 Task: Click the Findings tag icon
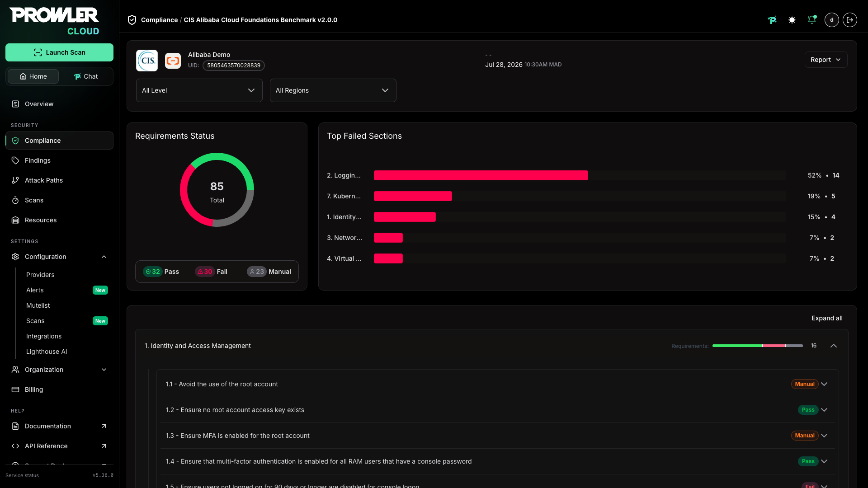tap(15, 160)
